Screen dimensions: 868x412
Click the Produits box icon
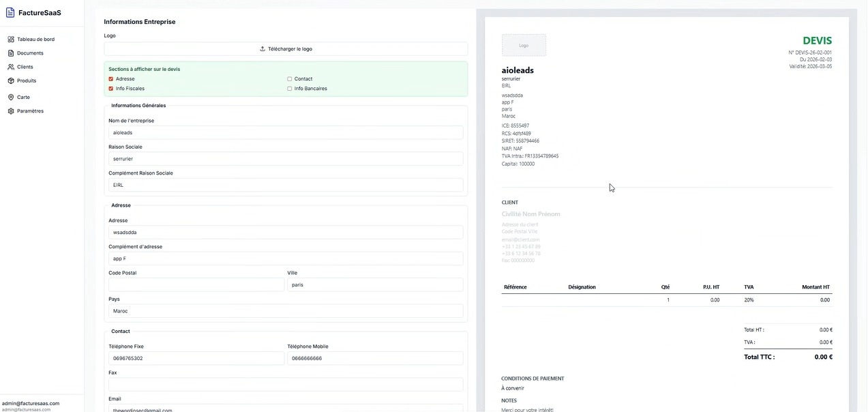pyautogui.click(x=11, y=80)
